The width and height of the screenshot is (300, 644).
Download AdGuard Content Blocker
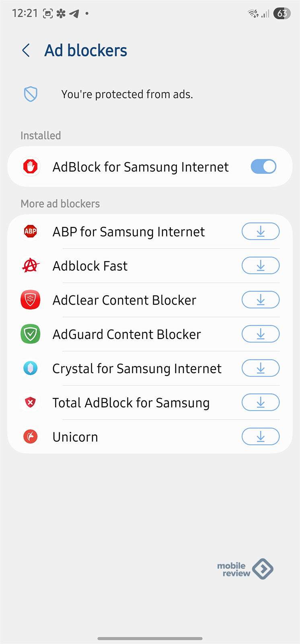[x=261, y=334]
